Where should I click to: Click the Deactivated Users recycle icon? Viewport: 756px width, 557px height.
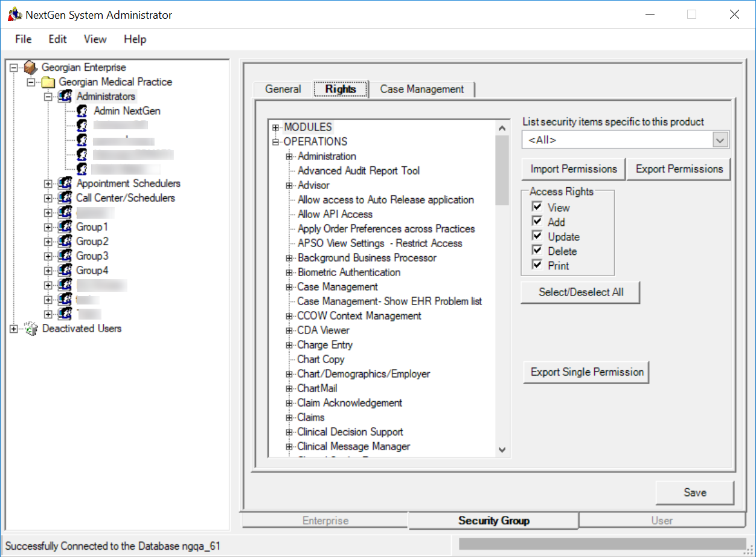pos(31,329)
